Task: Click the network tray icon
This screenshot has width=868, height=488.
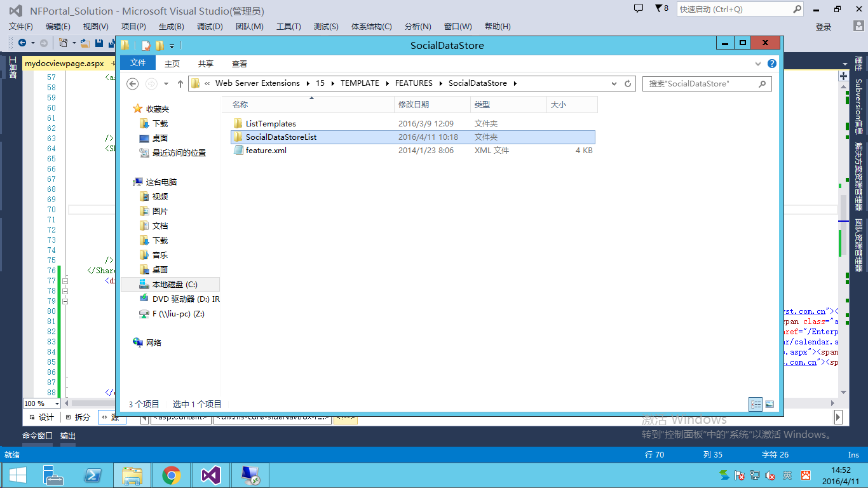Action: [755, 475]
